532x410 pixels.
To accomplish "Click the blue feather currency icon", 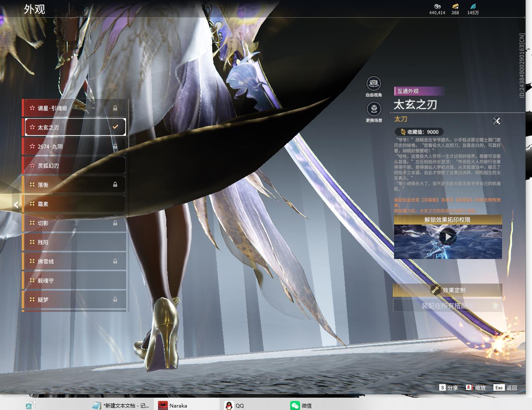I will (473, 6).
